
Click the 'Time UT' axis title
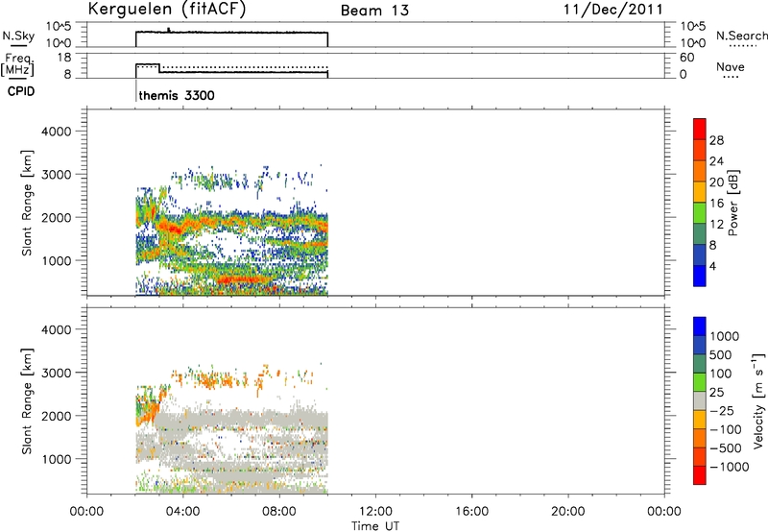375,525
